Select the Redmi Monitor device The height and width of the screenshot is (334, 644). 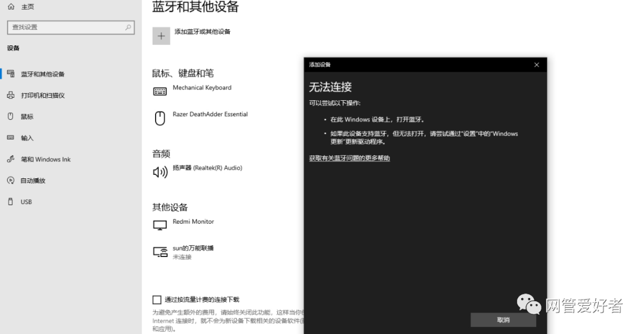193,221
